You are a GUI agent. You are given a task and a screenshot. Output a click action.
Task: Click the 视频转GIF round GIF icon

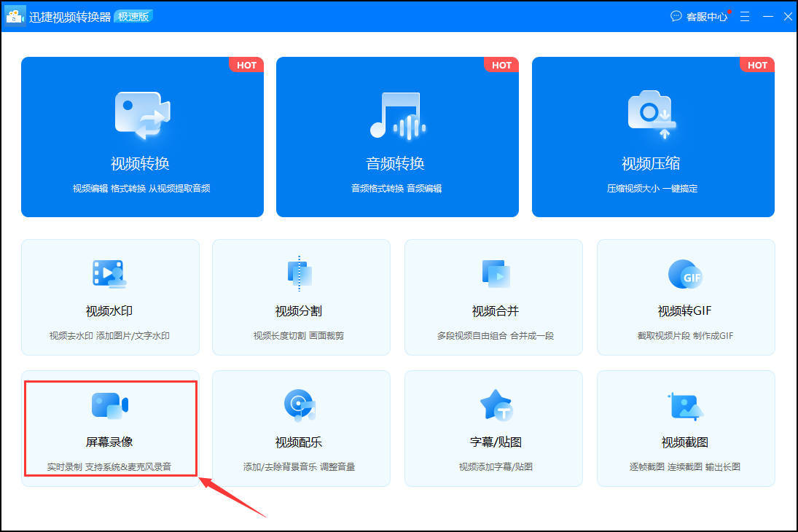(x=685, y=274)
